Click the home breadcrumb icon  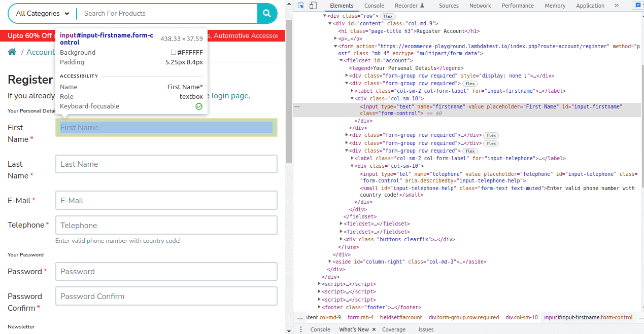[12, 52]
